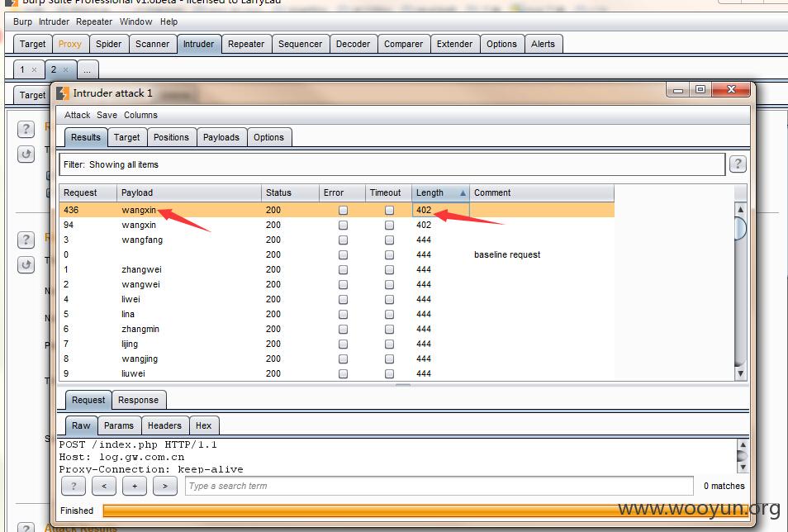Screen dimensions: 788x532
Task: Go to next search match arrow
Action: tap(165, 486)
